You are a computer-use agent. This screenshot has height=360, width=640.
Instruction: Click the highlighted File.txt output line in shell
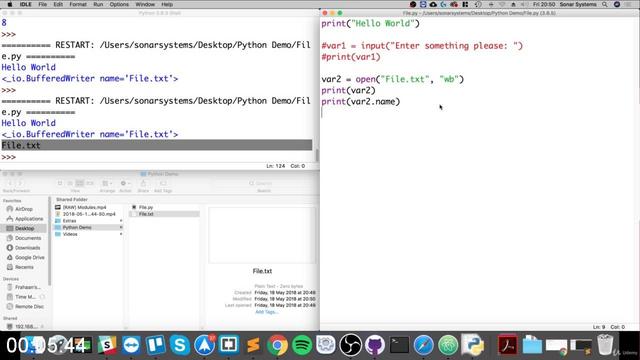click(157, 145)
